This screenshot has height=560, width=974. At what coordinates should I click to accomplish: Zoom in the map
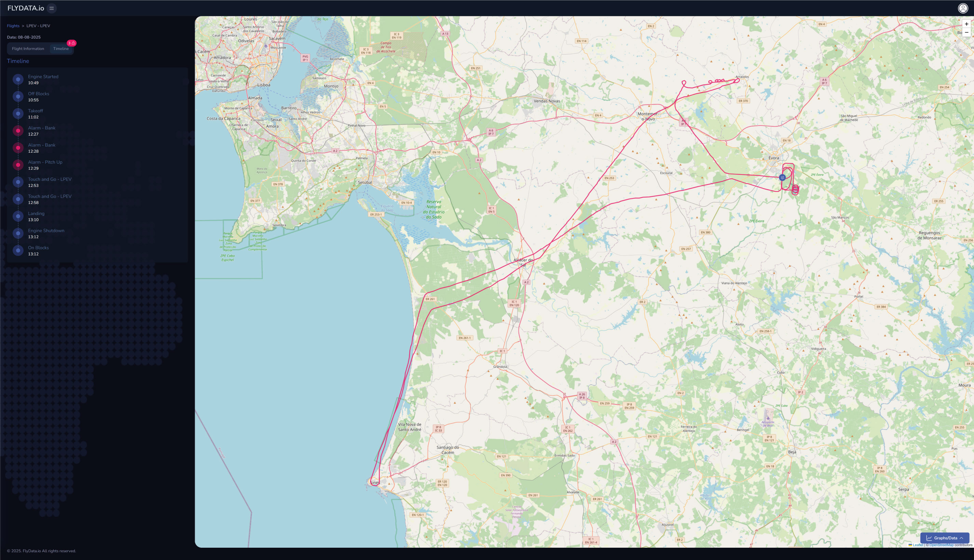[x=966, y=24]
